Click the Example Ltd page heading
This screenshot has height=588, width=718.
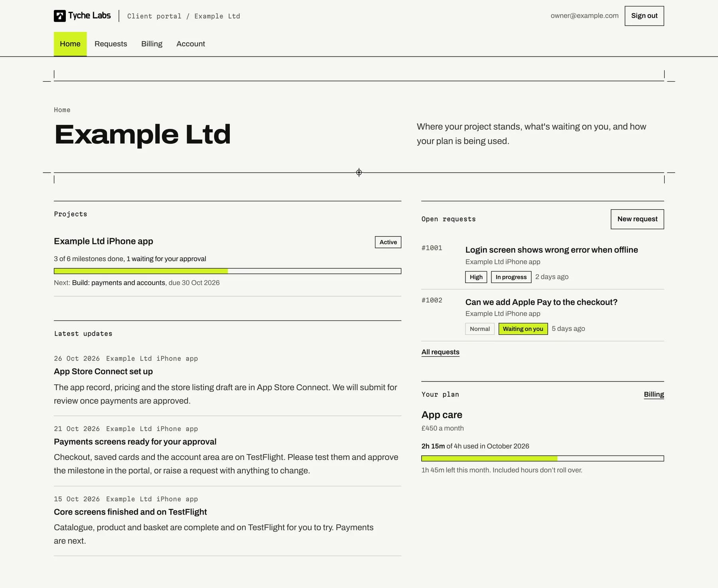pos(143,134)
